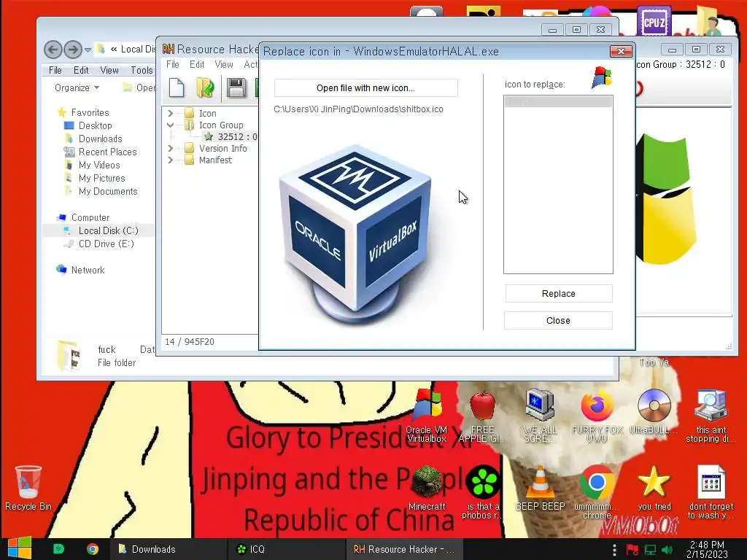Screen dimensions: 747x560
Task: Open the File menu in Explorer window
Action: click(55, 70)
